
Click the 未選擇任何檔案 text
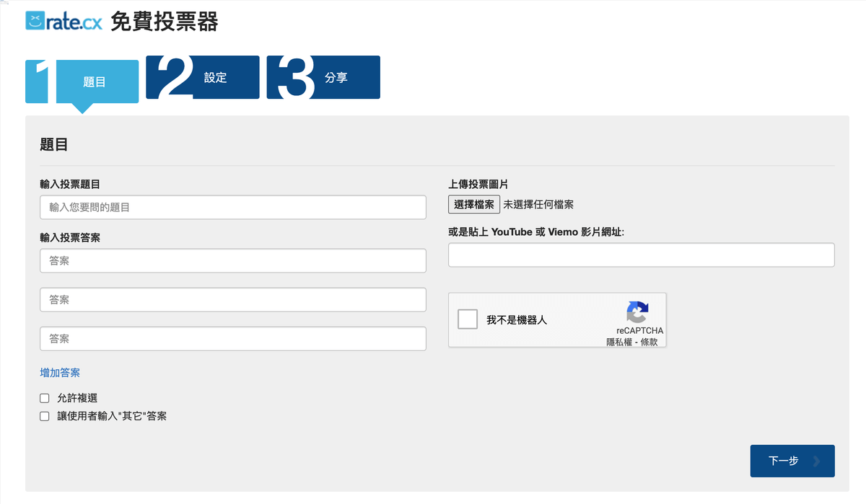tap(538, 205)
